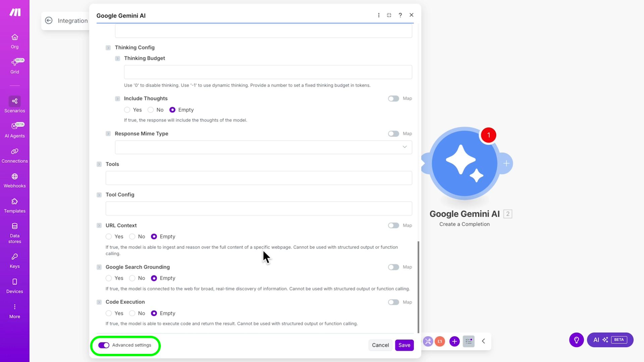Open Webhooks in sidebar

[15, 180]
